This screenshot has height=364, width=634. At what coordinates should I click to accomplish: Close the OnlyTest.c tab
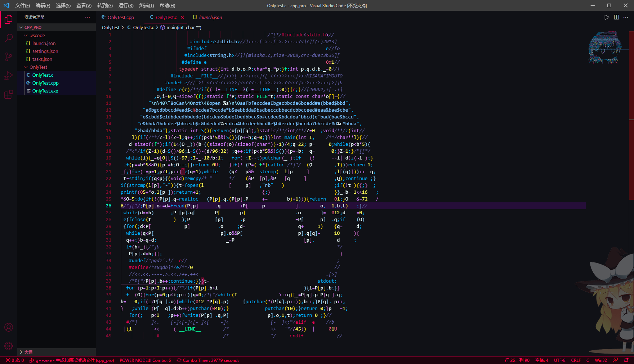point(183,17)
